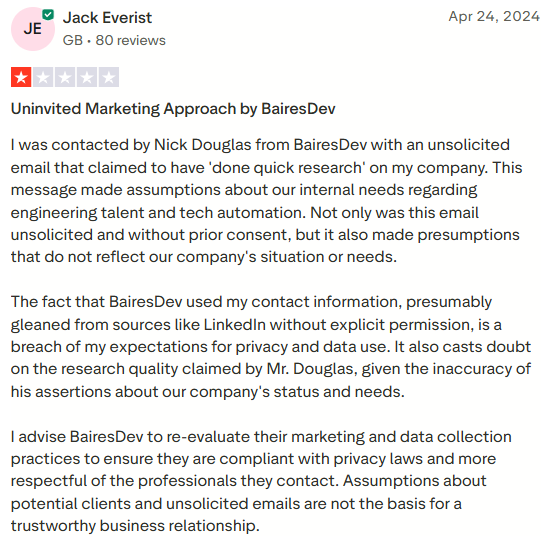554x536 pixels.
Task: Click the red first rating star
Action: (x=21, y=77)
